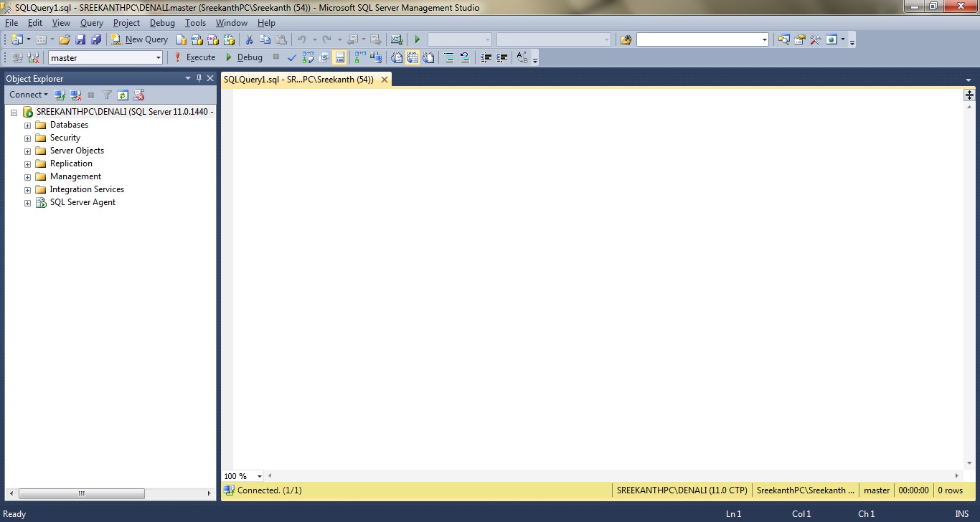Expand the Databases folder node
The height and width of the screenshot is (522, 980).
click(x=27, y=125)
